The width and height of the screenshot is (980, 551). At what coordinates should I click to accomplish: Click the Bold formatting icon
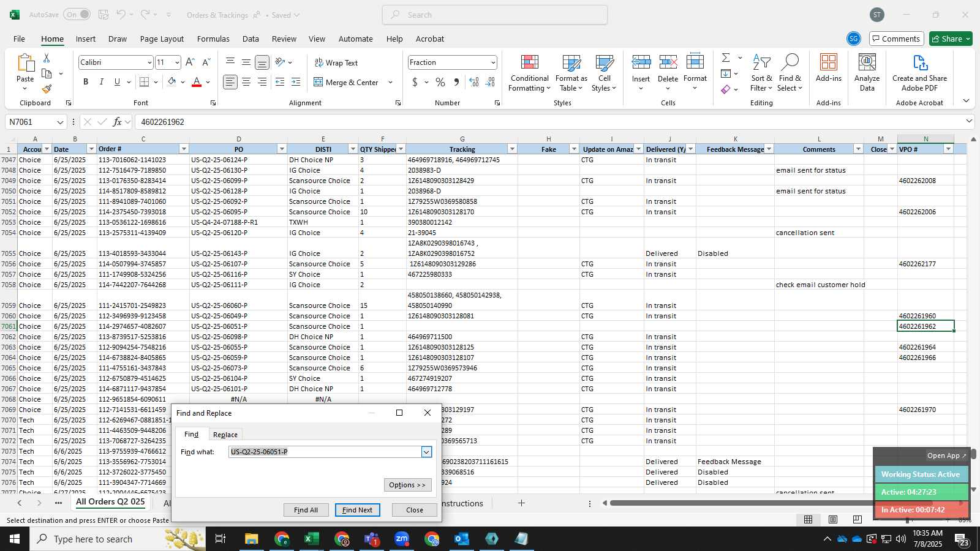pyautogui.click(x=86, y=82)
